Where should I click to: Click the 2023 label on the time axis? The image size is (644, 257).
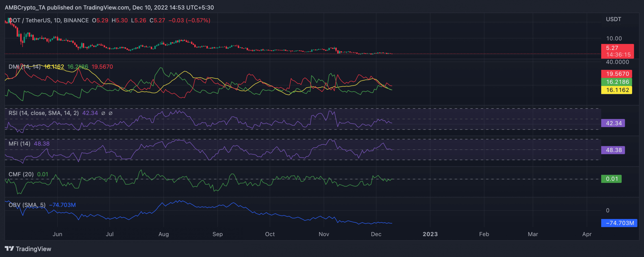[430, 234]
